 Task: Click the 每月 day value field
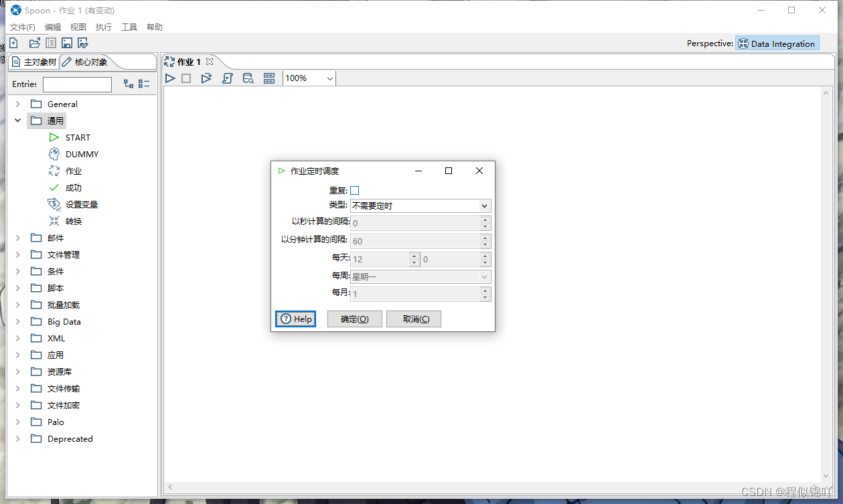415,295
